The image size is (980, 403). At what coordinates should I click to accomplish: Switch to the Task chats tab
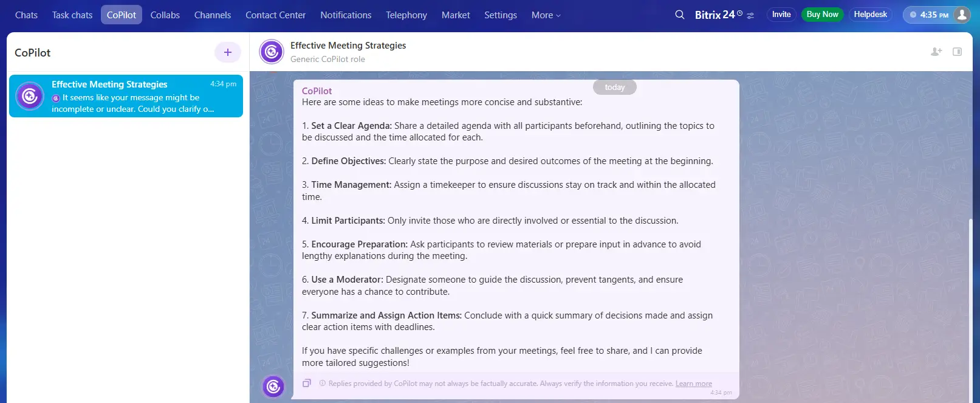click(x=72, y=15)
